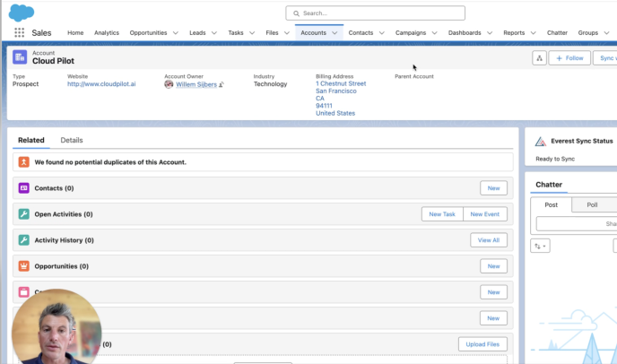Open the Accounts nav tab
Image resolution: width=617 pixels, height=364 pixels.
point(313,32)
